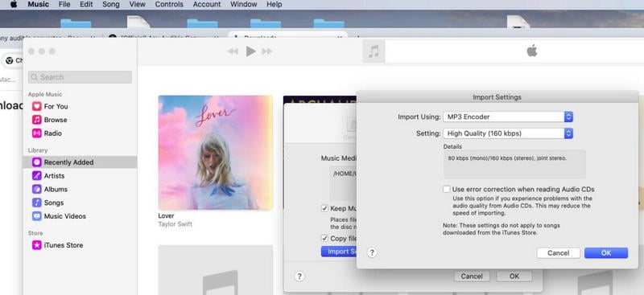This screenshot has width=644, height=295.
Task: Click the music note now-playing icon
Action: pos(374,51)
